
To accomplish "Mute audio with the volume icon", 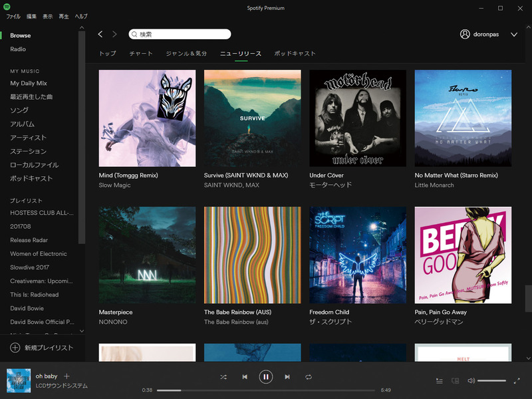I will (x=470, y=380).
